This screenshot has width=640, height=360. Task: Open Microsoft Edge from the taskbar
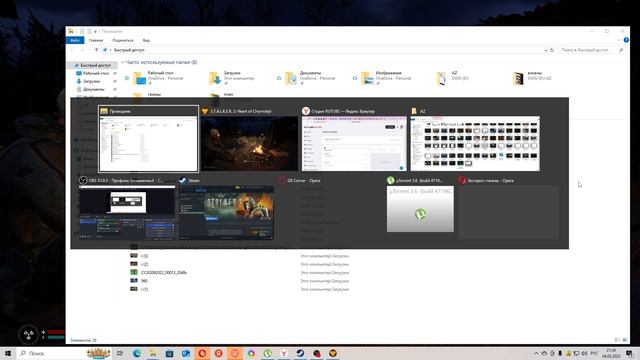[x=136, y=353]
